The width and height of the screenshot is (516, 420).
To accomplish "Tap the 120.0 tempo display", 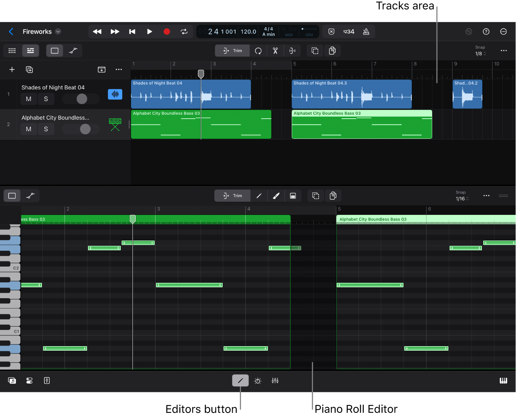I will coord(249,32).
